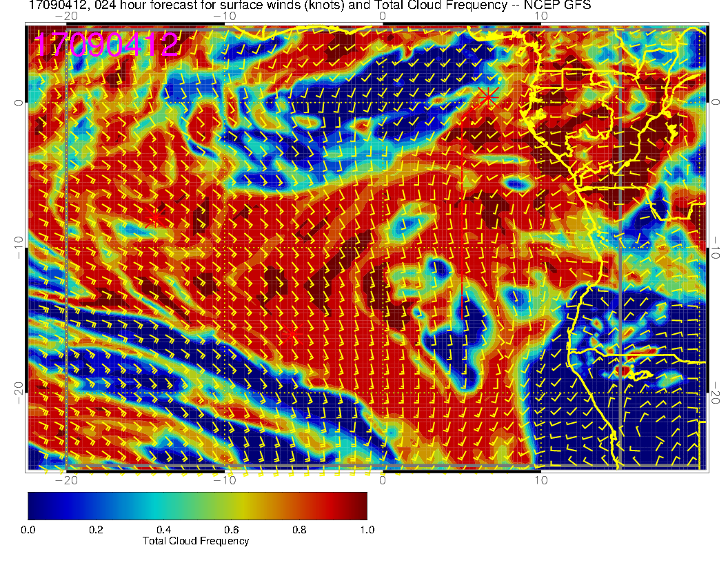Click the 0.8 value on the colorbar scale
Screen dimensions: 728x563
(299, 530)
